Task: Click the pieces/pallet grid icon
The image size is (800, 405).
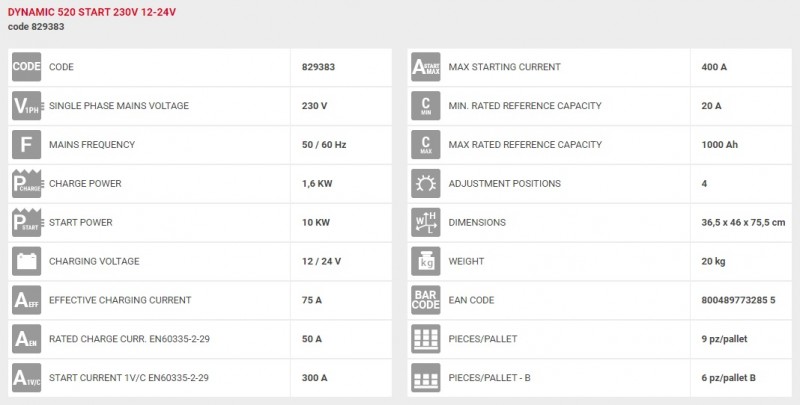Action: pyautogui.click(x=426, y=339)
